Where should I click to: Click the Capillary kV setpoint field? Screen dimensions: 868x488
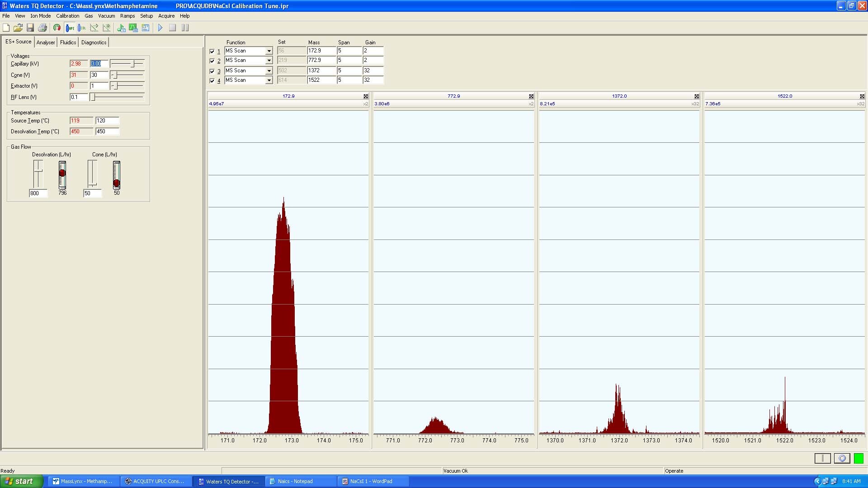click(x=99, y=64)
